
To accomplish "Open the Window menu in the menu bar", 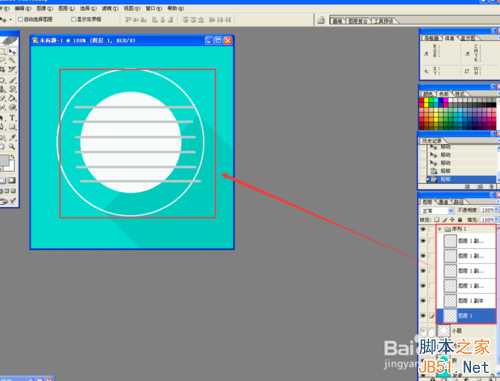I will [153, 8].
